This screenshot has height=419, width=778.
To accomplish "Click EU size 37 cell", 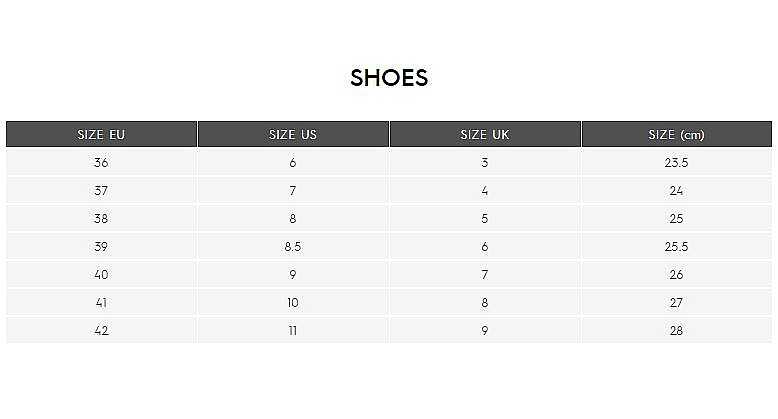I will coord(101,190).
